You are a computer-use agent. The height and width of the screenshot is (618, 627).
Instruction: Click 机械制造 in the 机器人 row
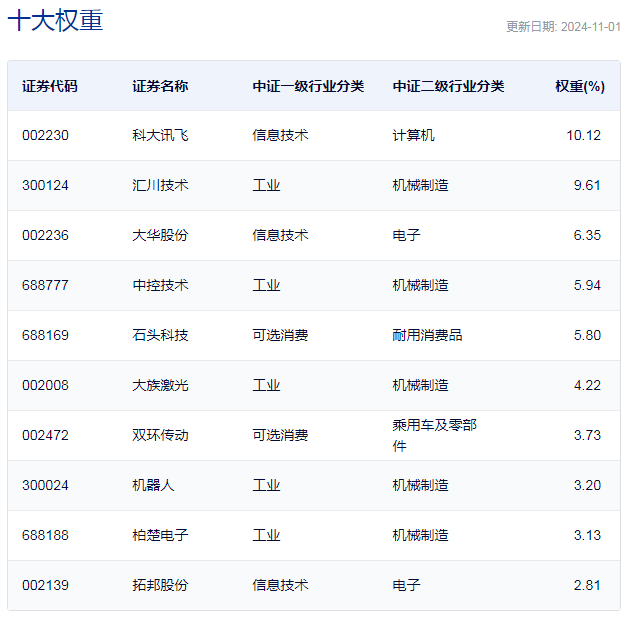[x=420, y=485]
